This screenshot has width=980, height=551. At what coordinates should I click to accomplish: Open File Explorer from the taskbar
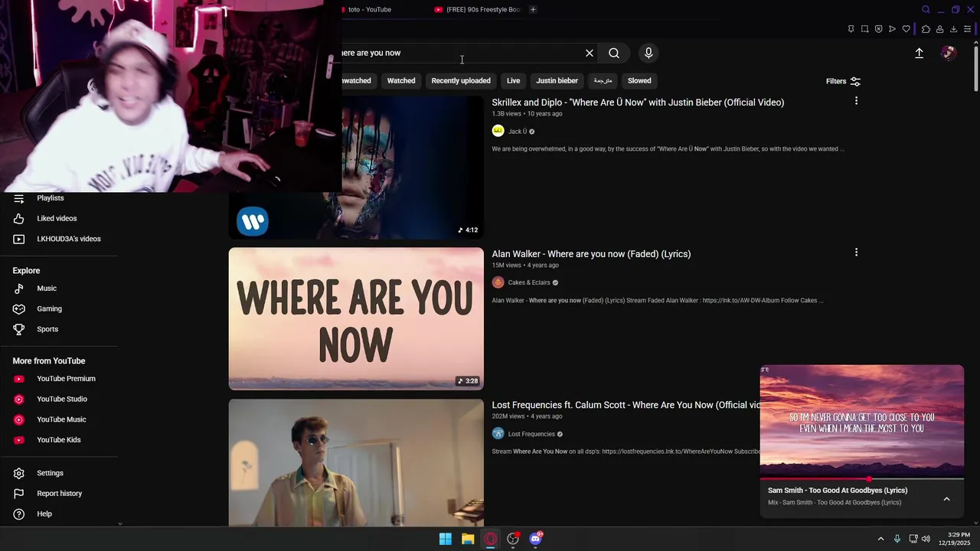468,539
